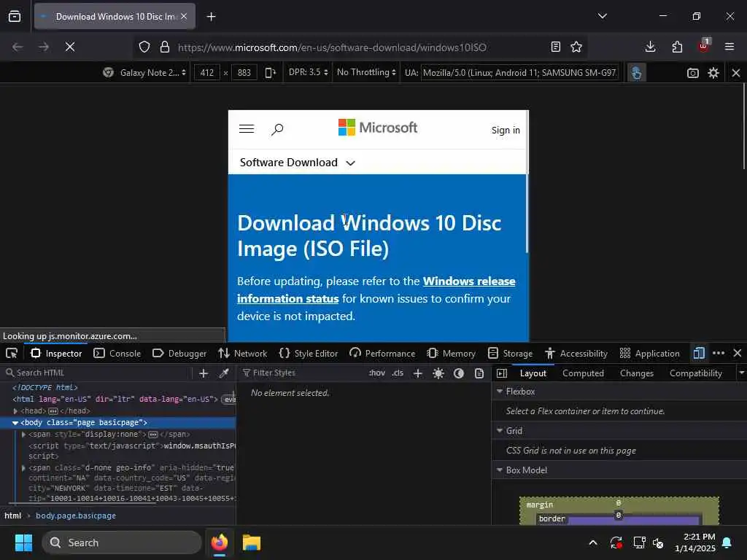747x560 pixels.
Task: Open the Application tab
Action: pyautogui.click(x=649, y=354)
